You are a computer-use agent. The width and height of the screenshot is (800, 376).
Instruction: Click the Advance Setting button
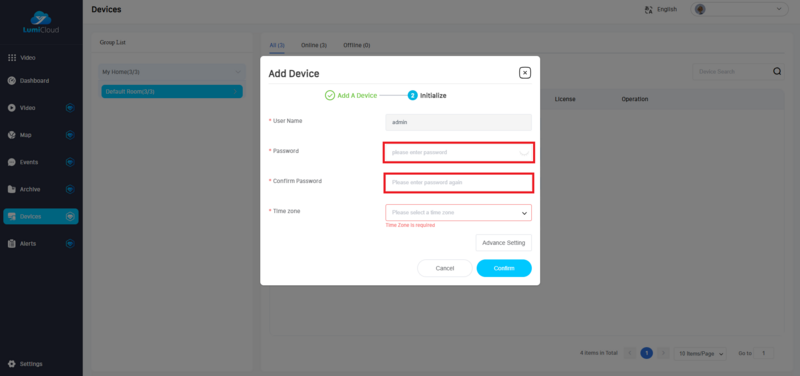(504, 243)
